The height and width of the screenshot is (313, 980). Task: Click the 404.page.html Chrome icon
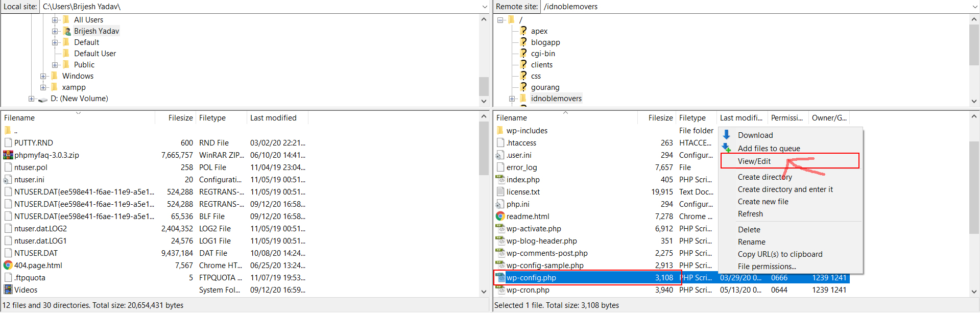8,265
